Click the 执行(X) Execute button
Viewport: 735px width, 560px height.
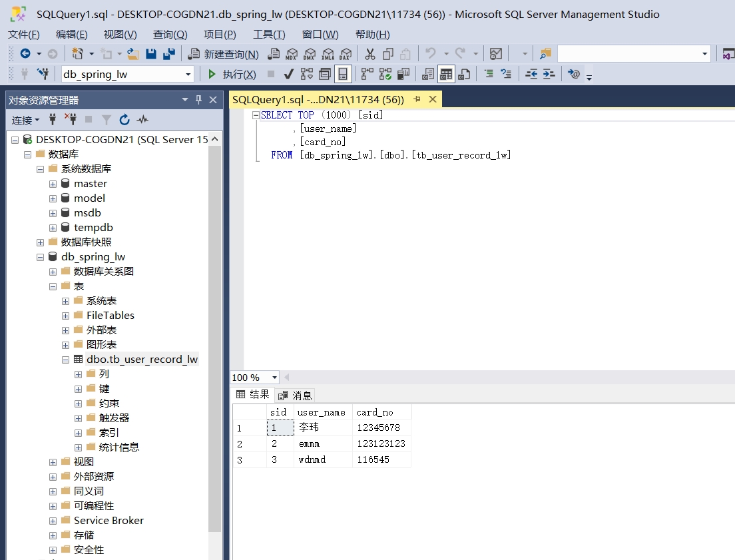pyautogui.click(x=232, y=74)
